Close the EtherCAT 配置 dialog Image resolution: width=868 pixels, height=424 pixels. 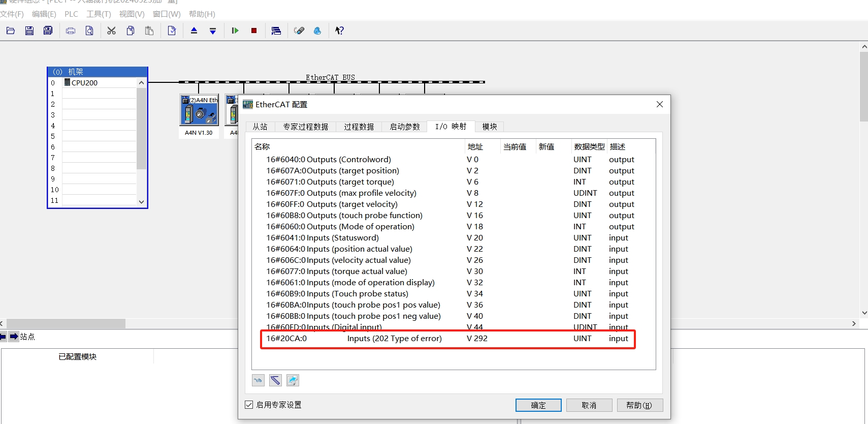click(x=660, y=104)
